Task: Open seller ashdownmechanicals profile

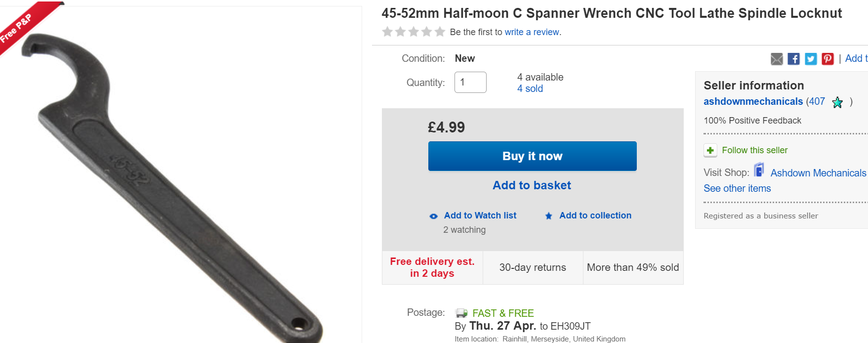Action: [x=753, y=101]
